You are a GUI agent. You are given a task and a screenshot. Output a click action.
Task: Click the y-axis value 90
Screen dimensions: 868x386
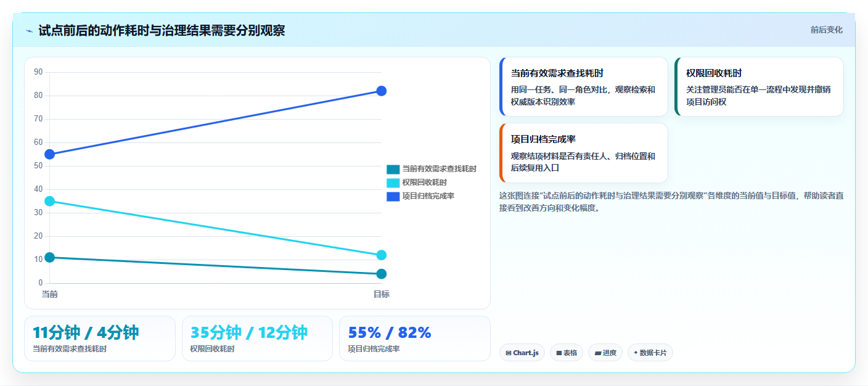[x=38, y=72]
